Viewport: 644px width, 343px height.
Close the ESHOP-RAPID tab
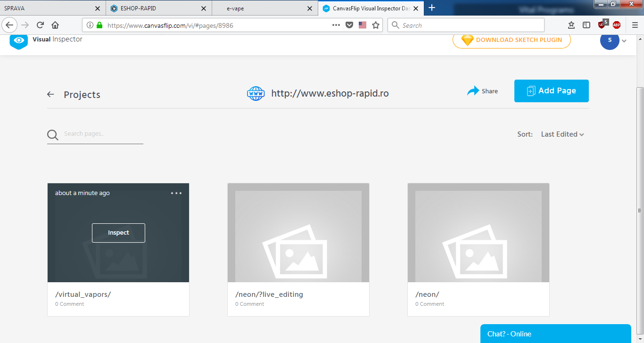204,8
